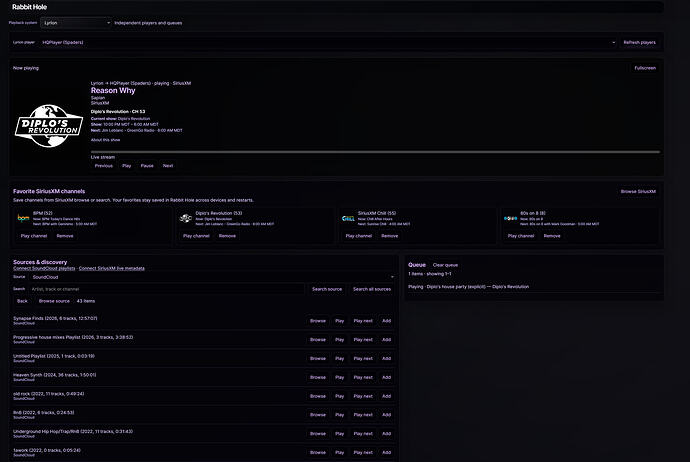Click Search all sources button
690x462 pixels.
pyautogui.click(x=372, y=290)
